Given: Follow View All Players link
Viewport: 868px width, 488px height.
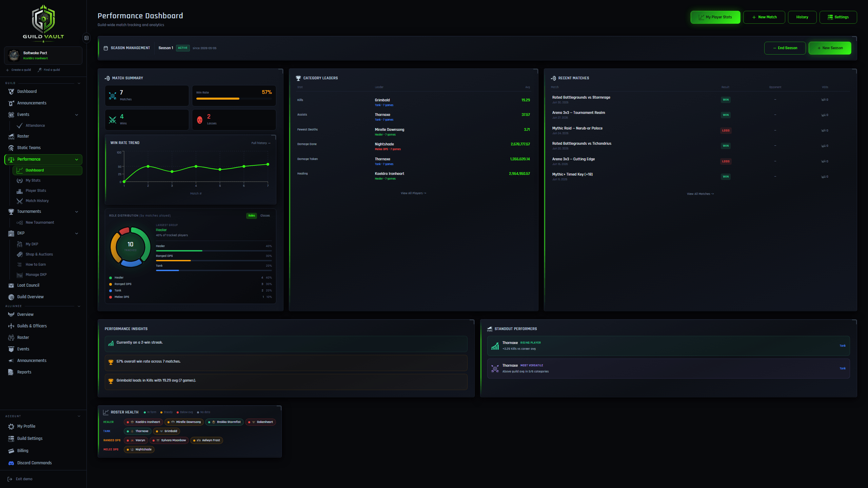Looking at the screenshot, I should pos(413,194).
